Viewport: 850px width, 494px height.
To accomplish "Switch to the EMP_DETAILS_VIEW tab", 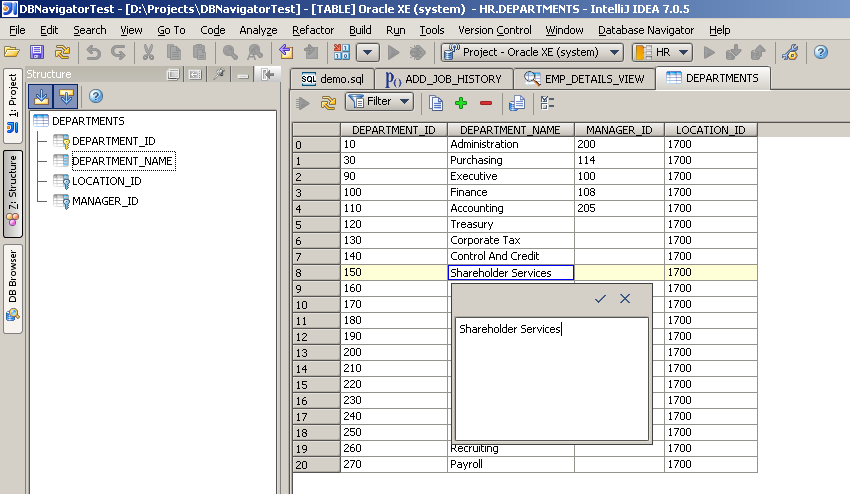I will pyautogui.click(x=584, y=79).
